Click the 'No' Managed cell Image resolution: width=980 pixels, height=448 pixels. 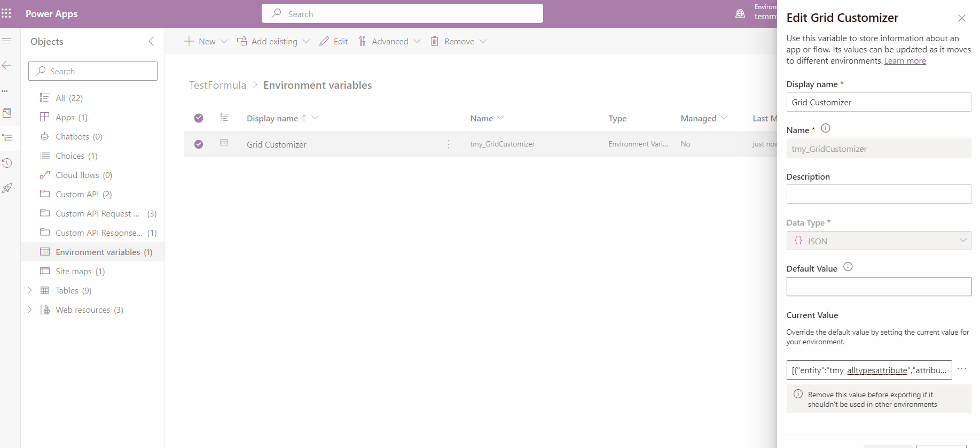coord(685,144)
